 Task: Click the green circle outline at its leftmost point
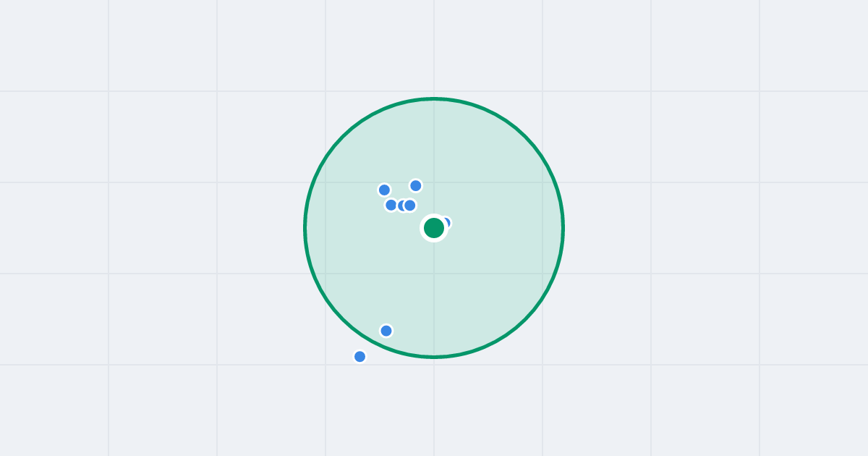point(305,228)
